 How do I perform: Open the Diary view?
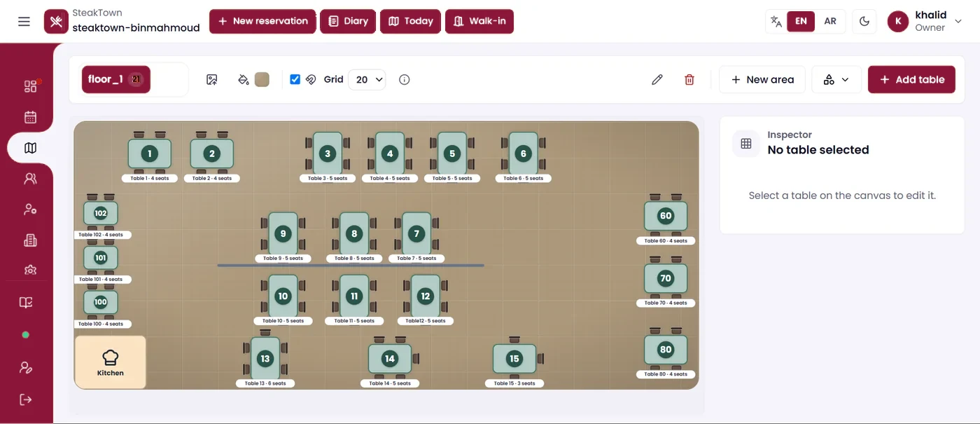348,21
